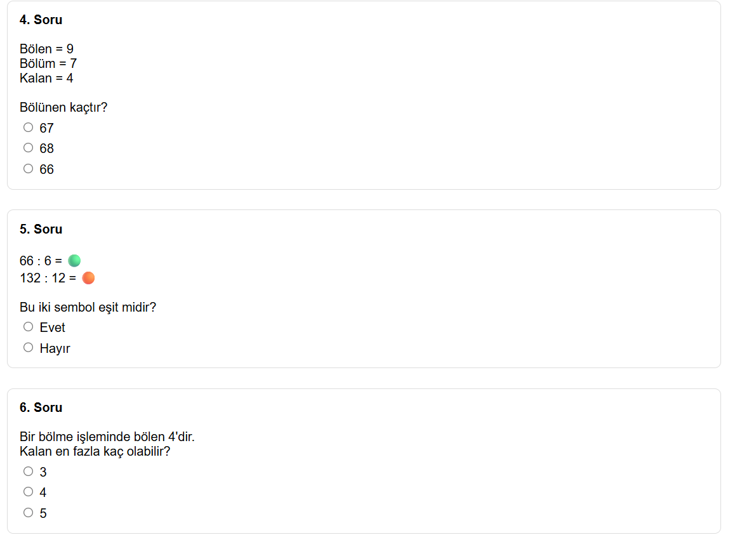
Task: Choose answer 5 in question 6
Action: (x=28, y=513)
